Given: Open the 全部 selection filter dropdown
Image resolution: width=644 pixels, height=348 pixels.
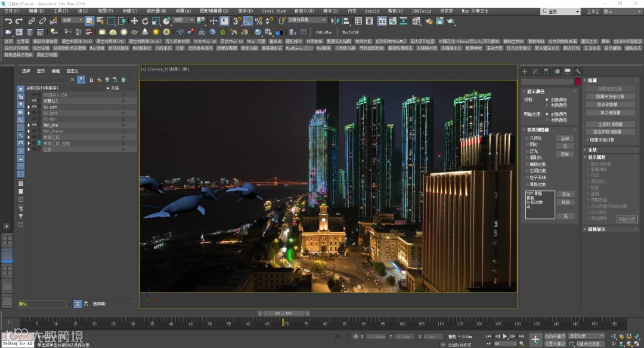Looking at the screenshot, I should [72, 20].
